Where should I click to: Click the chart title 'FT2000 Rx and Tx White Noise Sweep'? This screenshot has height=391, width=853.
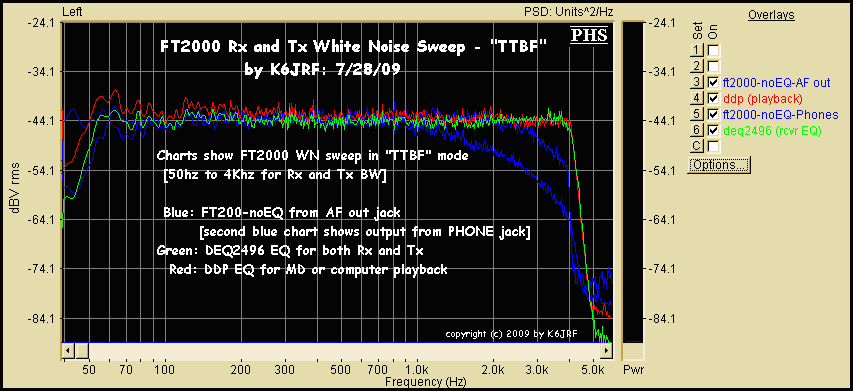point(312,47)
